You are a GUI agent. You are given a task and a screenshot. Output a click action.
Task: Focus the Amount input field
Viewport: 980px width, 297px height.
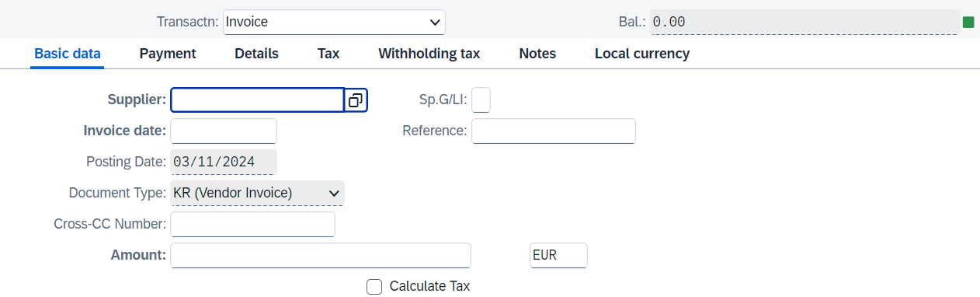[321, 256]
